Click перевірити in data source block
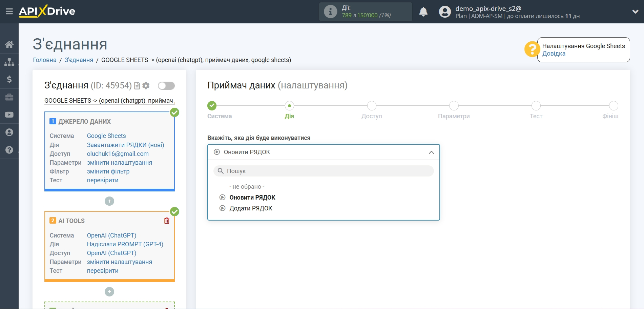Viewport: 644px width, 309px height. click(103, 180)
